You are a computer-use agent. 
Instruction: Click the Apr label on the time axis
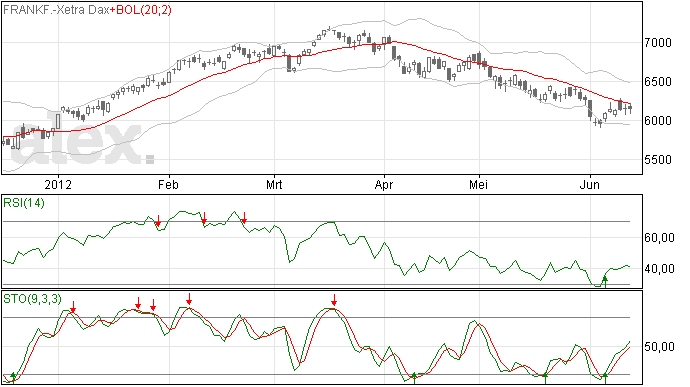click(384, 184)
